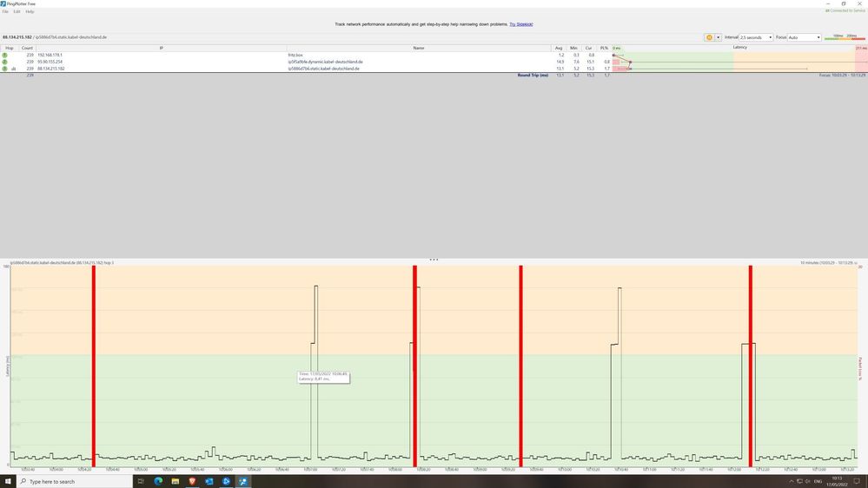Sort by the Count column header
This screenshot has width=868, height=488.
pyautogui.click(x=27, y=48)
